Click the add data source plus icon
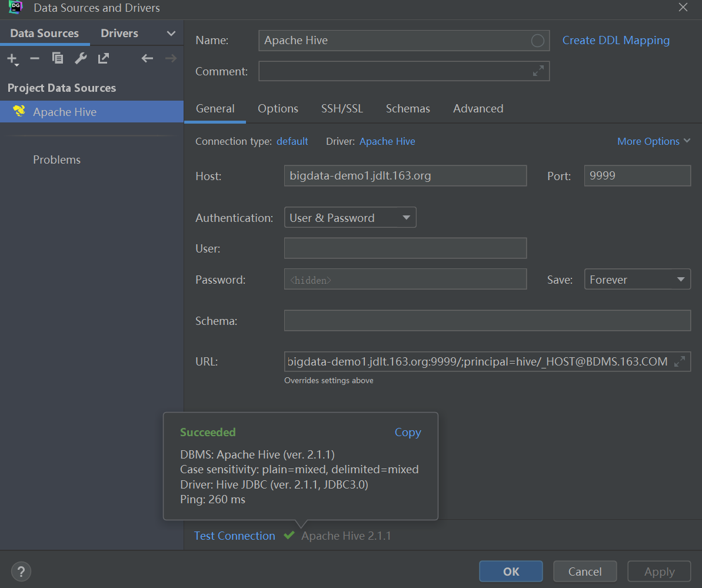 point(12,59)
